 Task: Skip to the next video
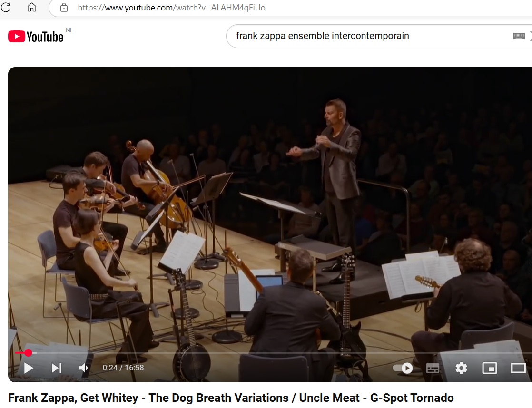tap(57, 368)
